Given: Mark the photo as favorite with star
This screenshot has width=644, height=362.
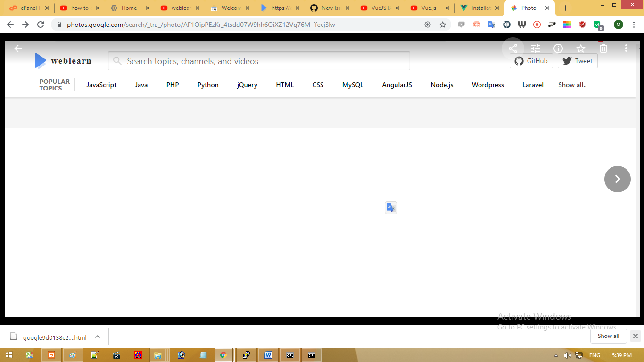Looking at the screenshot, I should click(581, 49).
